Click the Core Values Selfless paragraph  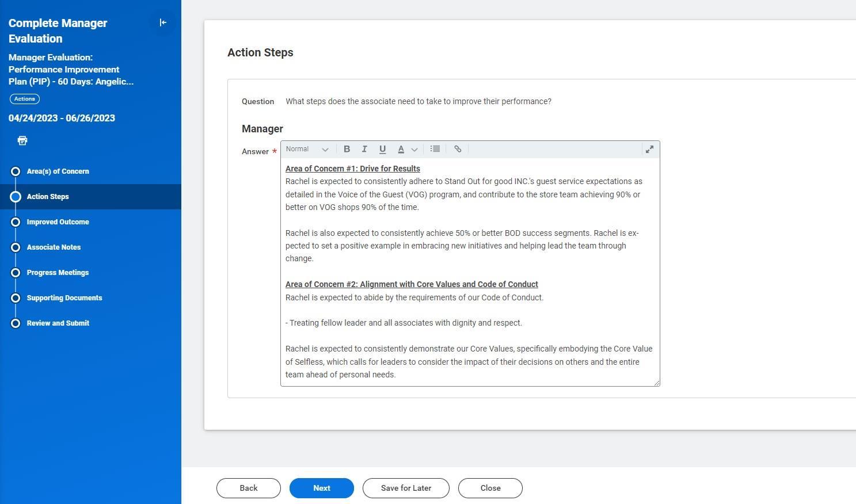[x=469, y=362]
